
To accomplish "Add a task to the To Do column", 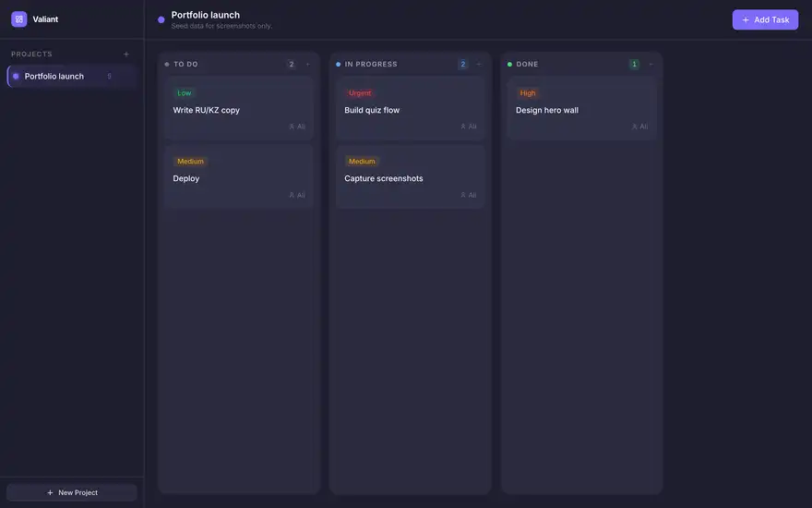I will point(307,65).
